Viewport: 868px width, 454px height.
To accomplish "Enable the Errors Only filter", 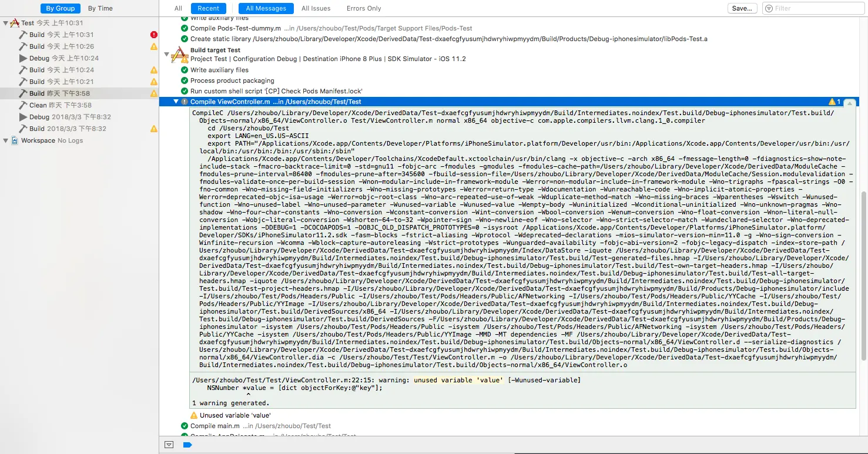I will [363, 8].
